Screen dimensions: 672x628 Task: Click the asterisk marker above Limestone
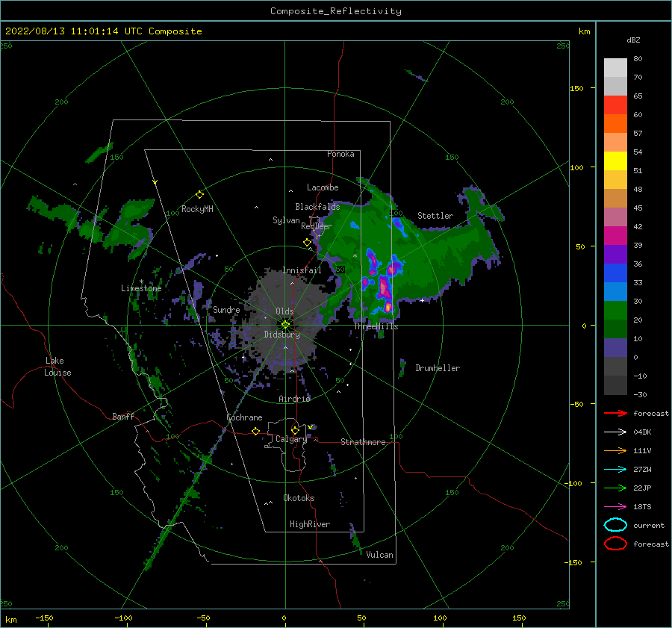(x=141, y=282)
